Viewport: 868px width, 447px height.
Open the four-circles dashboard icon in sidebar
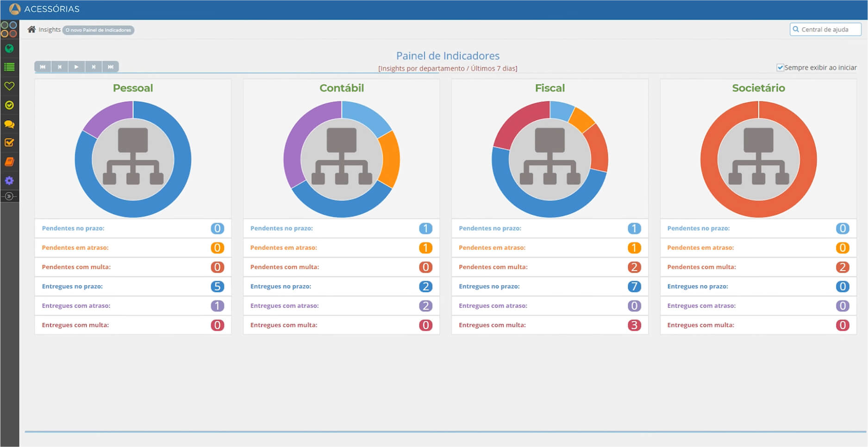pyautogui.click(x=9, y=29)
